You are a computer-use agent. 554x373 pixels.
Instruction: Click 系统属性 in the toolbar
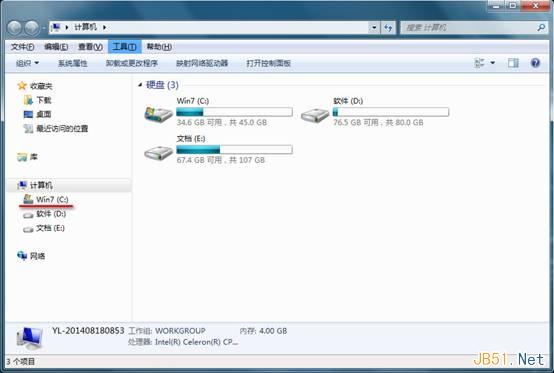tap(72, 63)
